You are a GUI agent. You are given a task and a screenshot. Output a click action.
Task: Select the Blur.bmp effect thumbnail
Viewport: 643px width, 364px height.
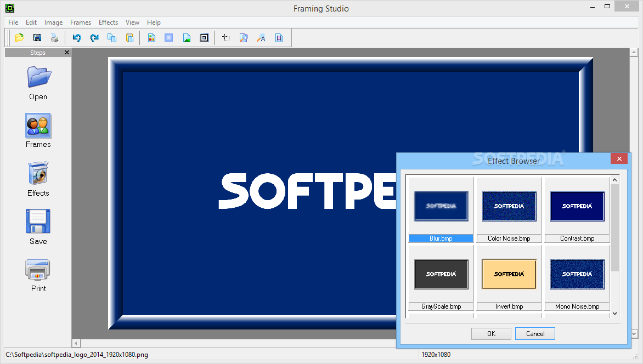(x=441, y=206)
